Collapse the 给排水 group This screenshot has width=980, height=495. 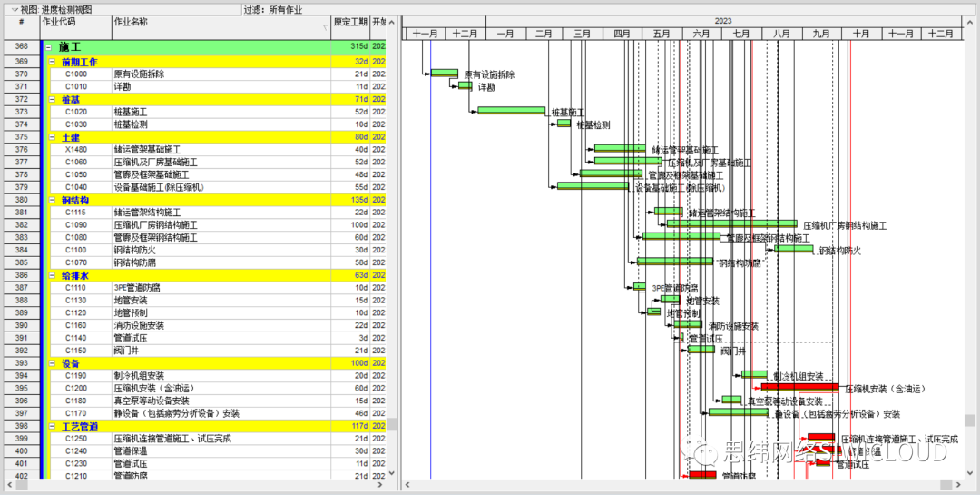coord(51,275)
